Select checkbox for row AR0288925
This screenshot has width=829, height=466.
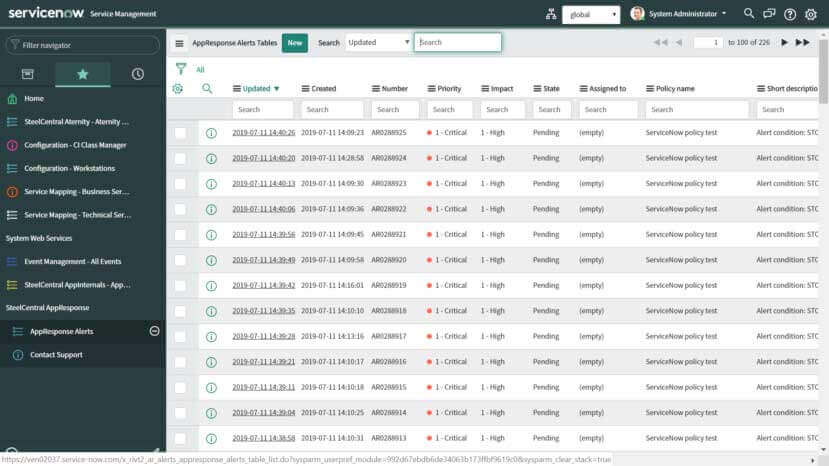(180, 133)
